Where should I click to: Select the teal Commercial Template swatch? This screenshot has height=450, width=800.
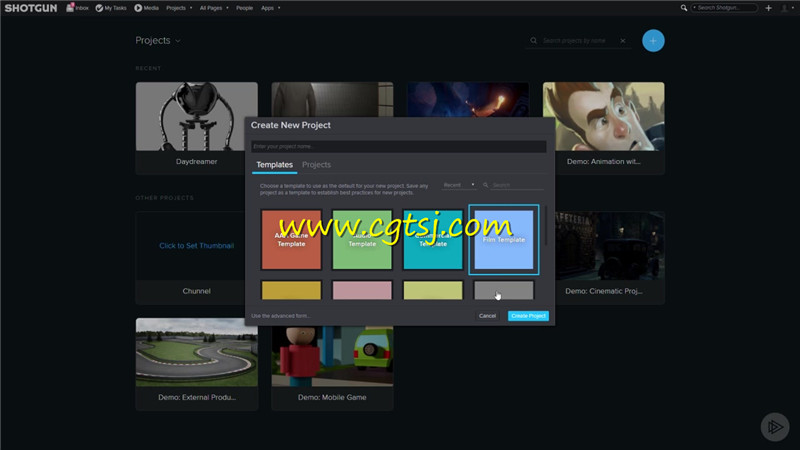433,239
